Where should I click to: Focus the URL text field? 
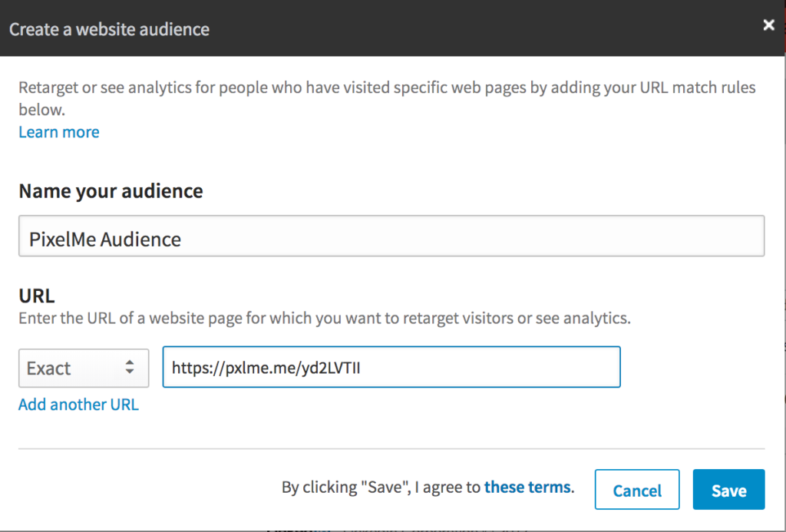click(391, 368)
